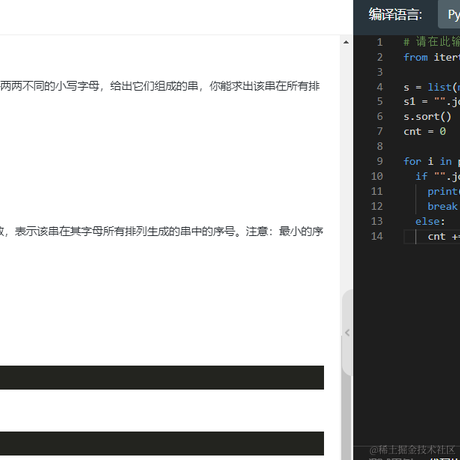Image resolution: width=460 pixels, height=460 pixels.
Task: Click 'cnt +=' on line 14
Action: (444, 236)
